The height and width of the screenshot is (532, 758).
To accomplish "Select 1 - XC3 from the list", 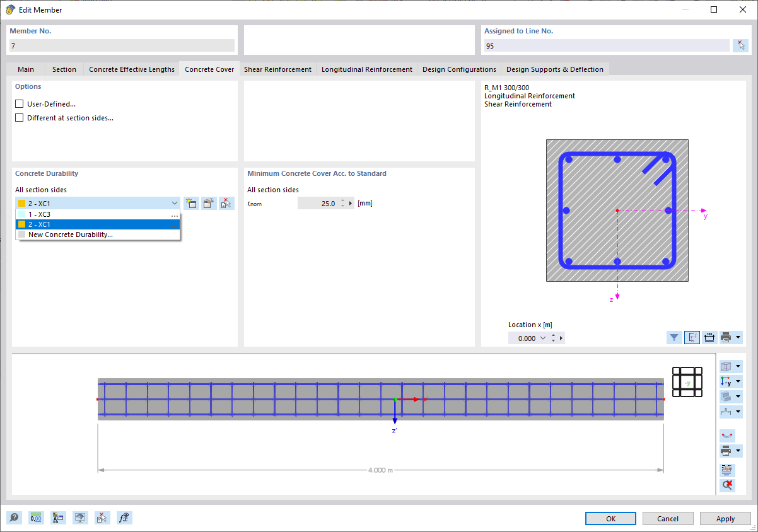I will tap(98, 214).
